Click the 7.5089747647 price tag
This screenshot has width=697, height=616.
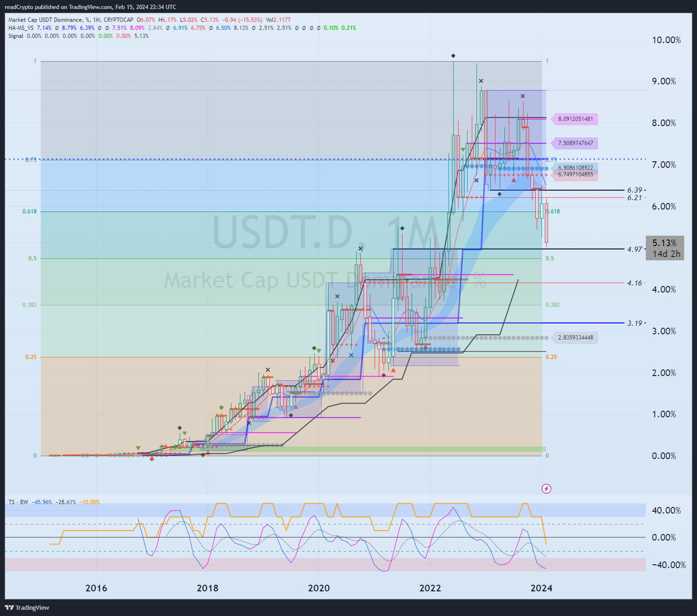[x=575, y=143]
